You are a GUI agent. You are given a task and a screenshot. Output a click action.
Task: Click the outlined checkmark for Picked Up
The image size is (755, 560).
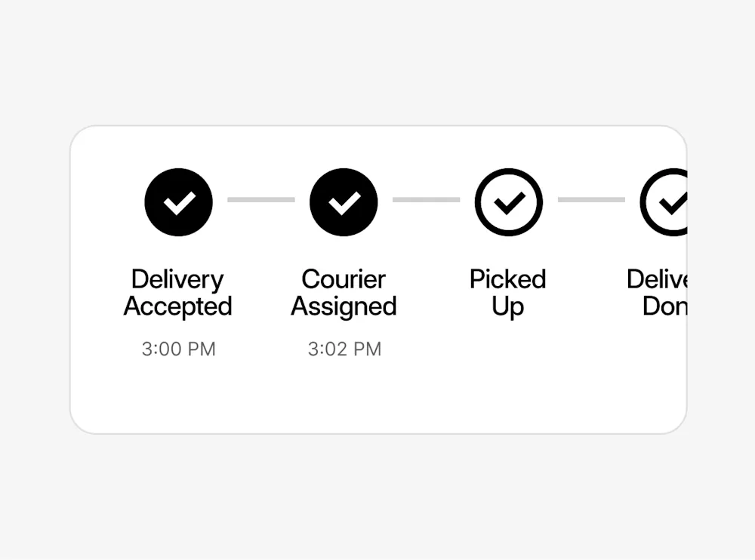click(508, 202)
